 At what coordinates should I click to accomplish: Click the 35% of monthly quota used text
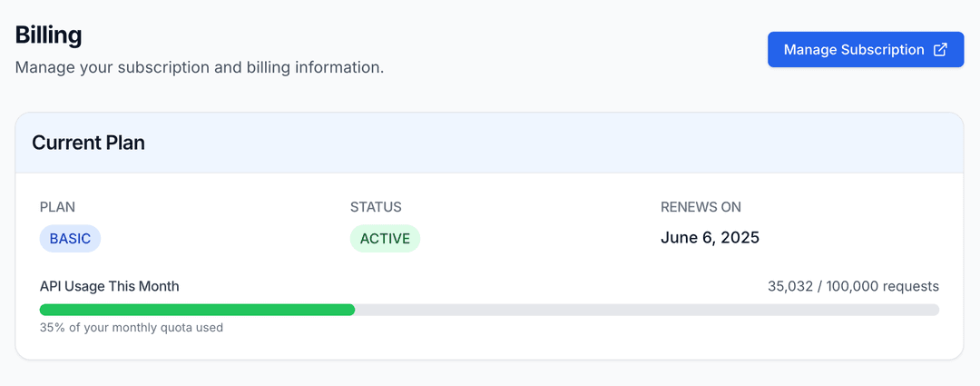[x=132, y=327]
